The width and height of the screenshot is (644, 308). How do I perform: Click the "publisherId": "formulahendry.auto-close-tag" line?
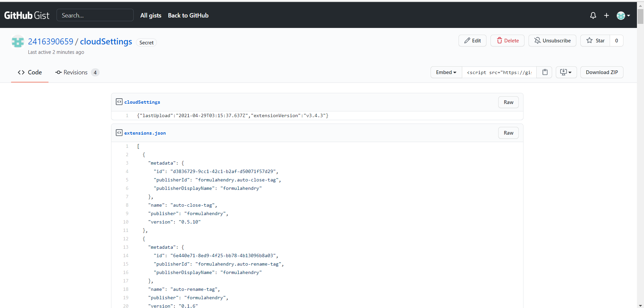click(x=217, y=180)
